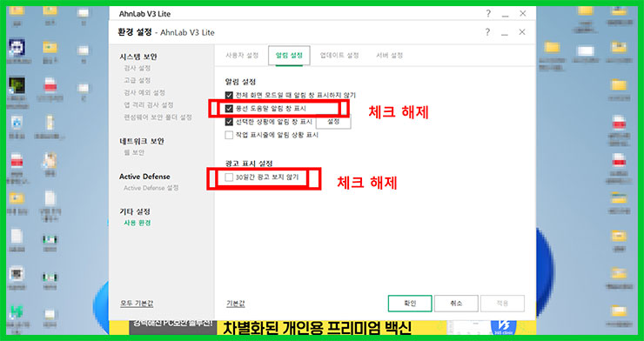Image resolution: width=644 pixels, height=341 pixels.
Task: Confirm settings with the 확인 button
Action: 410,304
